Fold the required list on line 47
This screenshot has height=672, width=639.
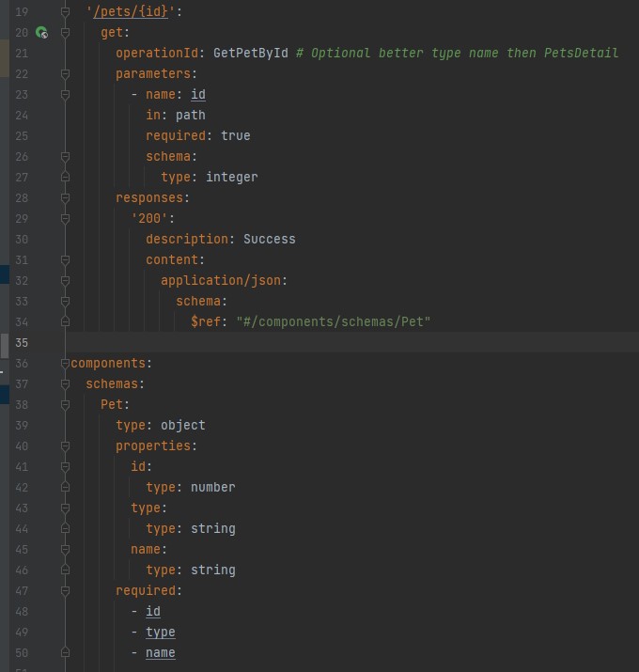(65, 591)
